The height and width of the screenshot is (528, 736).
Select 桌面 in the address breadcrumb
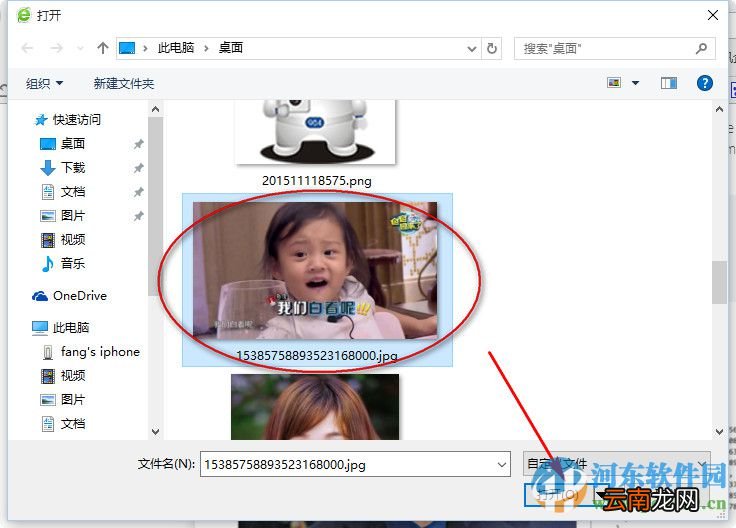pos(230,48)
